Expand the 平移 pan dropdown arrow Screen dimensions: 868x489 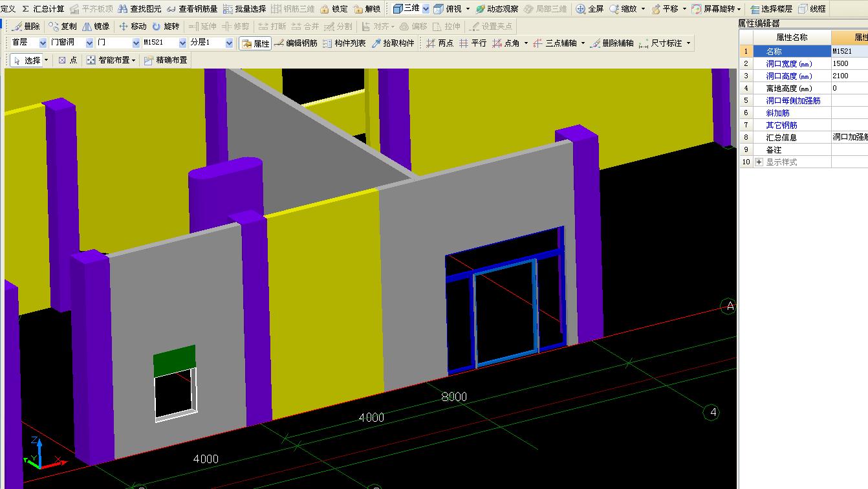[684, 9]
